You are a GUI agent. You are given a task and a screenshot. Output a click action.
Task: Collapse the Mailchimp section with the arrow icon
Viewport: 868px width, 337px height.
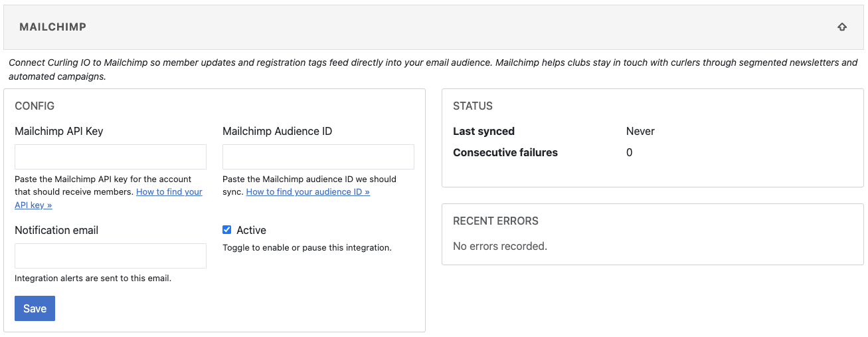pyautogui.click(x=841, y=27)
